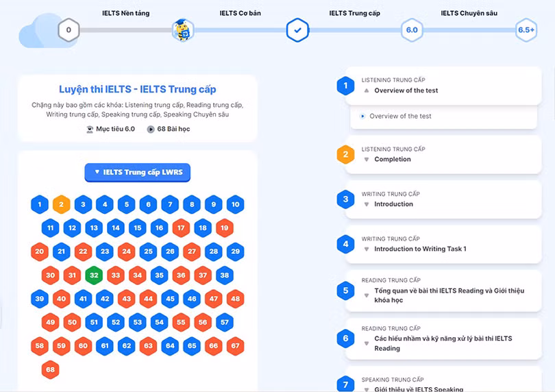The width and height of the screenshot is (555, 392).
Task: Expand Introduction to Writing Task 1
Action: click(x=367, y=249)
